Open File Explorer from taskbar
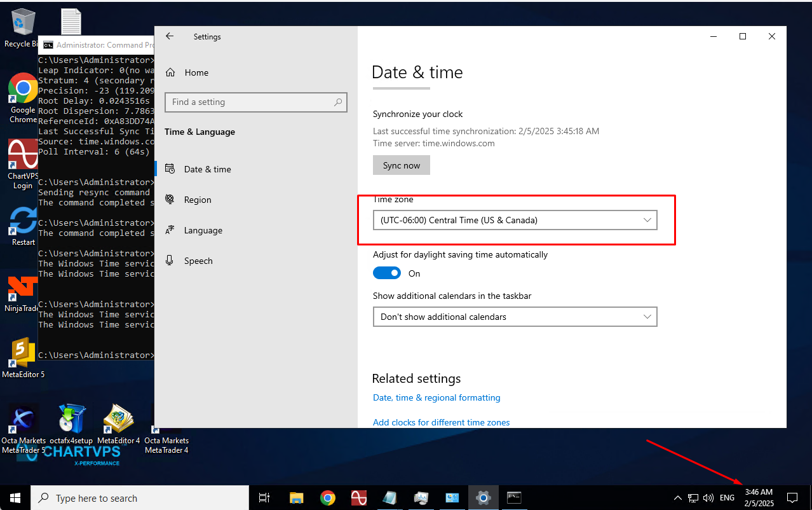The height and width of the screenshot is (510, 812). (x=297, y=498)
